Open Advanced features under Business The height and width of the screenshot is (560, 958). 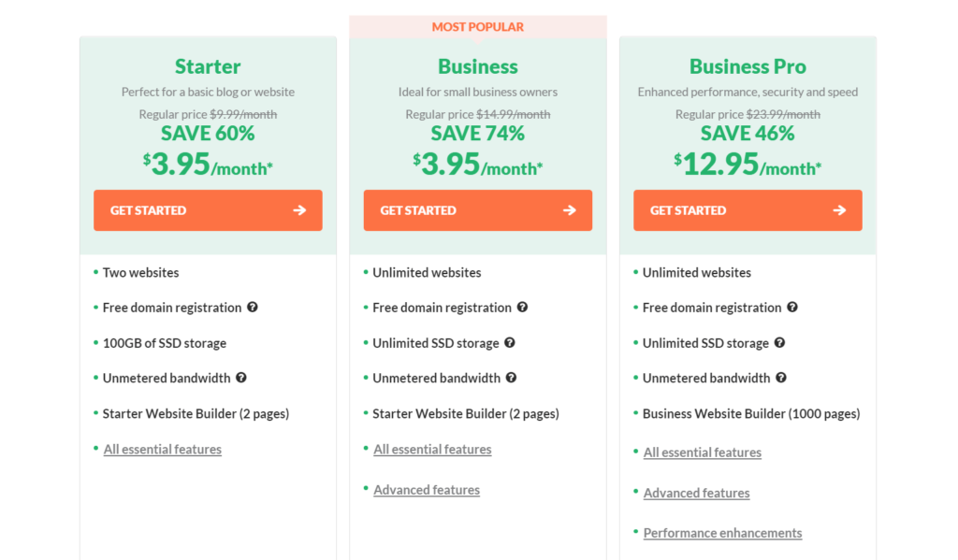427,489
